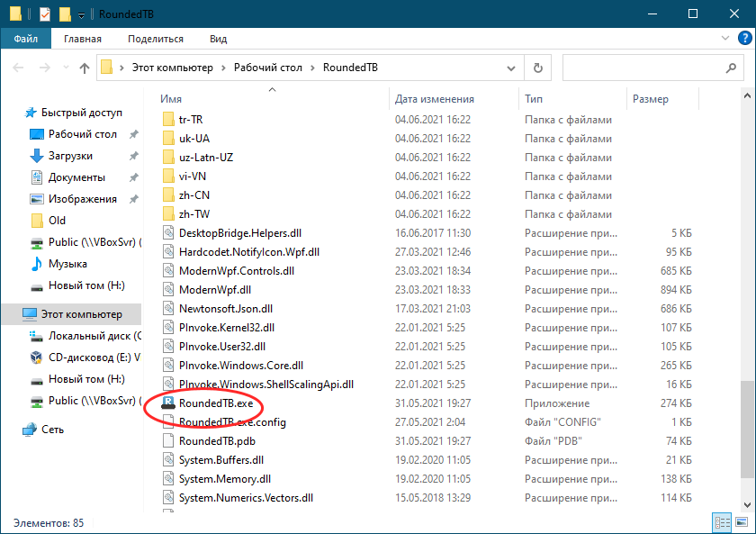This screenshot has width=756, height=534.
Task: Select file System.Numerics.Vectors.dll
Action: click(246, 498)
